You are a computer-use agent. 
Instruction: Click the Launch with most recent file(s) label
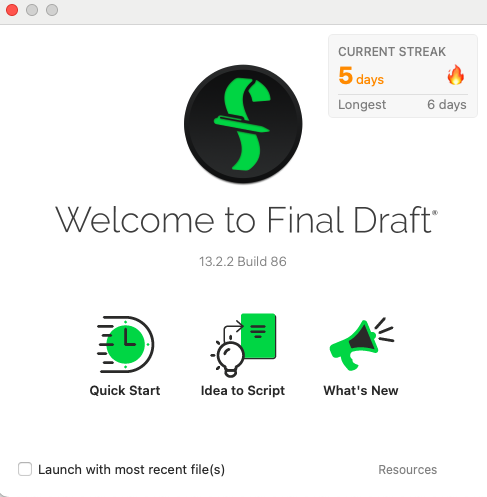131,469
